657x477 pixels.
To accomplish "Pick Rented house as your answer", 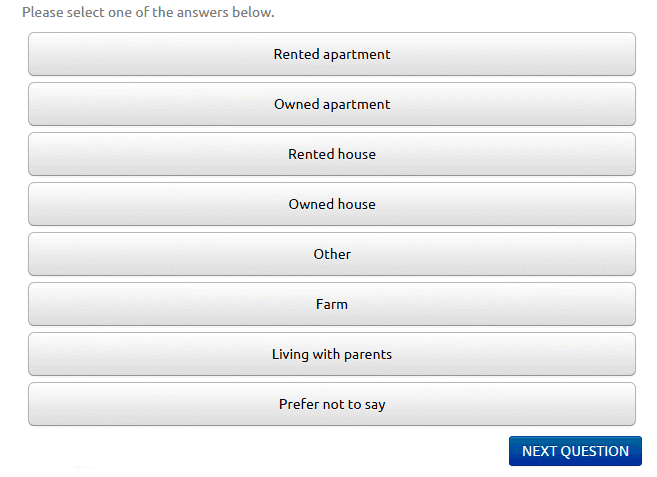I will click(332, 154).
